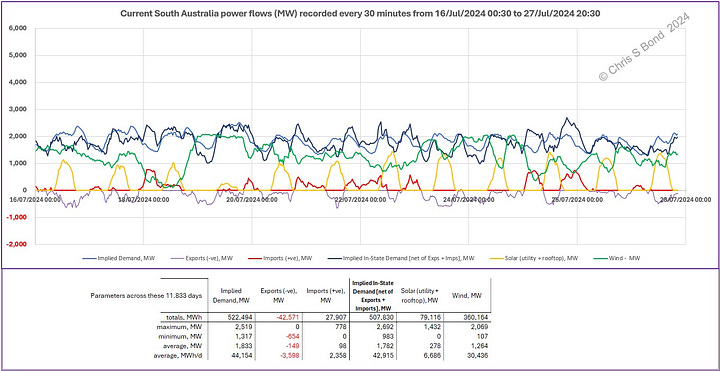Image resolution: width=720 pixels, height=371 pixels.
Task: Click the 1,432 maximum solar cell
Action: [x=432, y=328]
